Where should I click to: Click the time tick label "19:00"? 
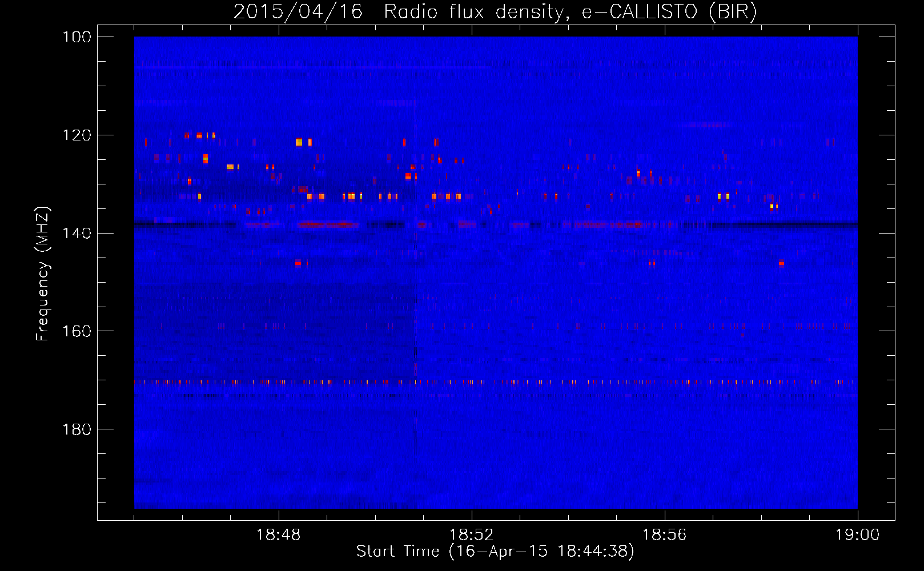[x=858, y=535]
